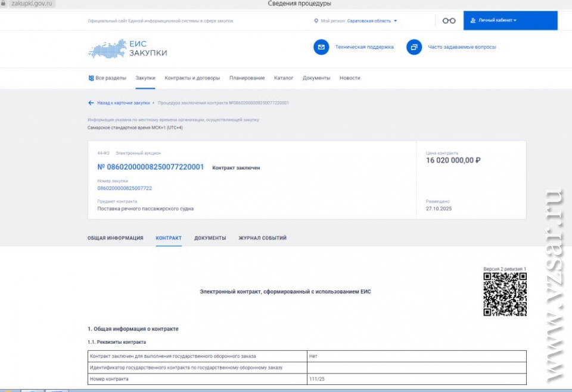The height and width of the screenshot is (392, 572).
Task: Click the envelope technical support icon
Action: [x=321, y=47]
